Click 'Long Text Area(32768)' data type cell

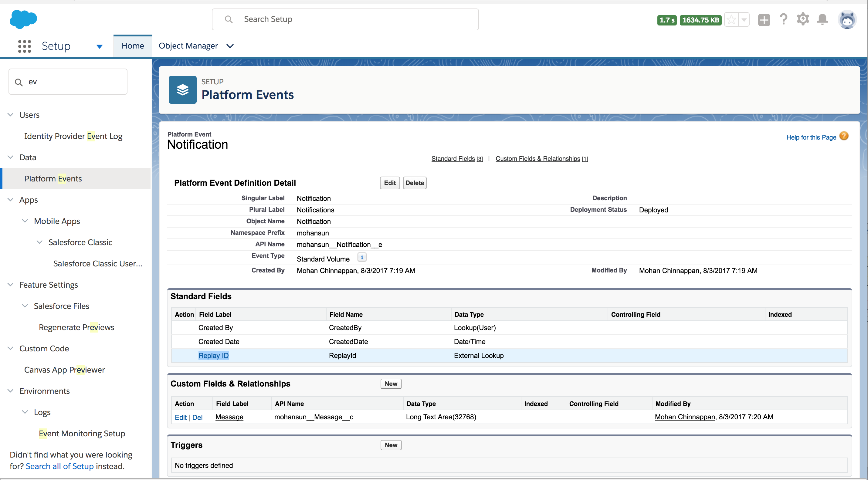pos(441,417)
